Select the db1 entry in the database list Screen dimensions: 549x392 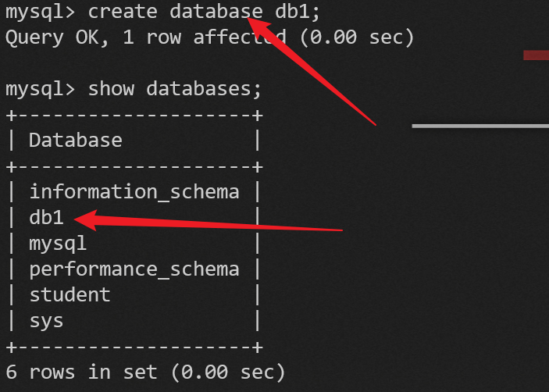click(x=46, y=217)
